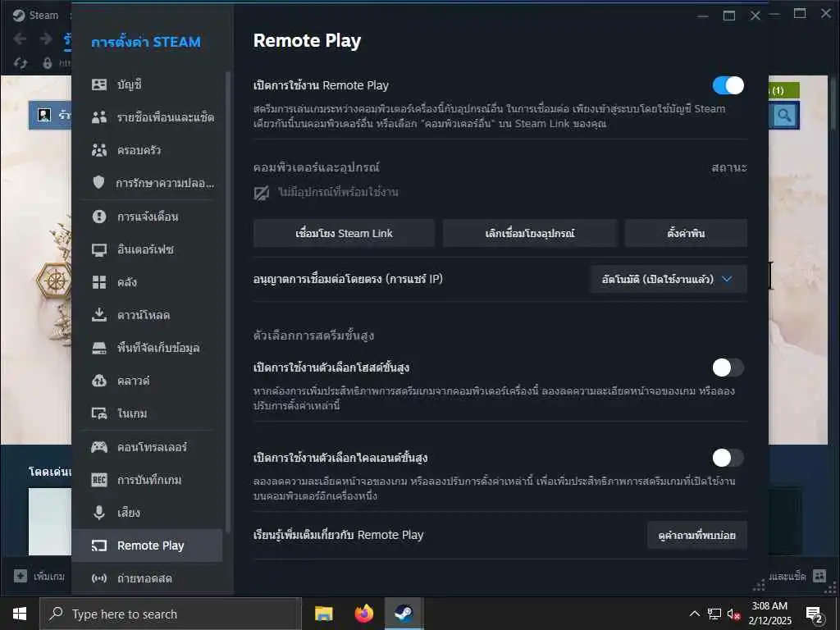Click the คอมพิวเตอร์และอุปกรณ์ section heading
Image resolution: width=840 pixels, height=630 pixels.
[316, 167]
